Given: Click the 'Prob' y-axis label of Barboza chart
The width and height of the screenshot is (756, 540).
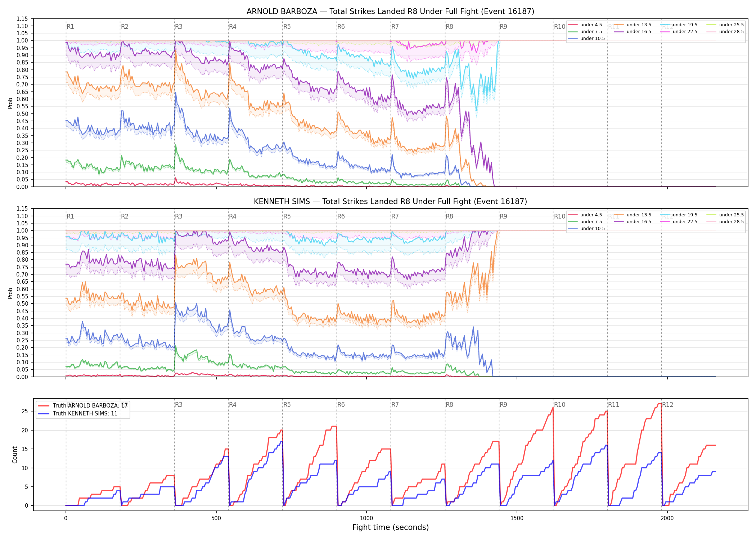Looking at the screenshot, I should tap(10, 103).
